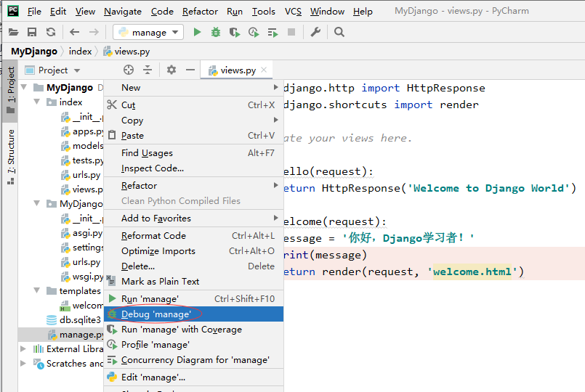Select Mark as Plain Text entry

pos(193,282)
